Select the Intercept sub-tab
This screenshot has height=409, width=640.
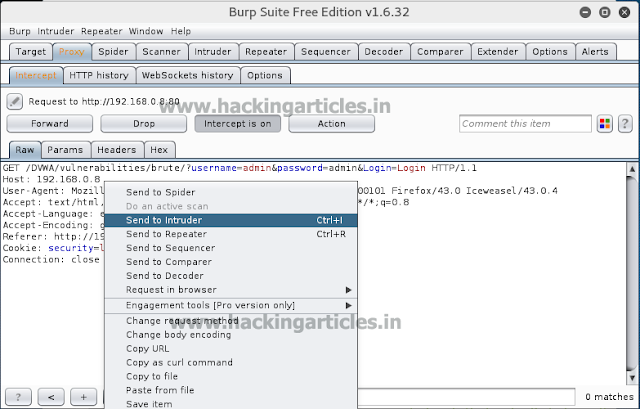point(36,76)
